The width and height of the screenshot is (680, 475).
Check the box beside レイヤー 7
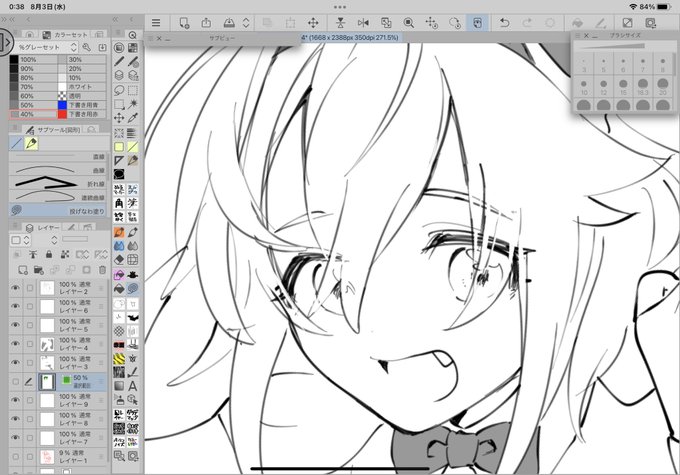(x=29, y=438)
